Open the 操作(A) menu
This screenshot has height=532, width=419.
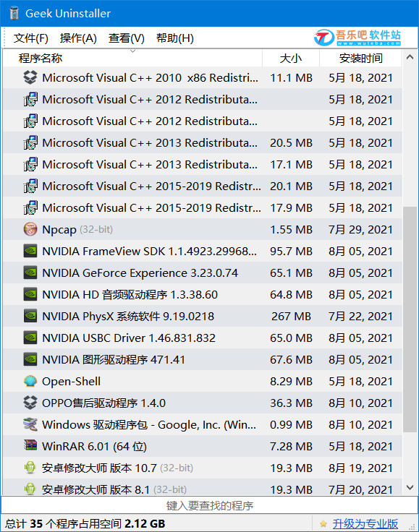tap(78, 38)
